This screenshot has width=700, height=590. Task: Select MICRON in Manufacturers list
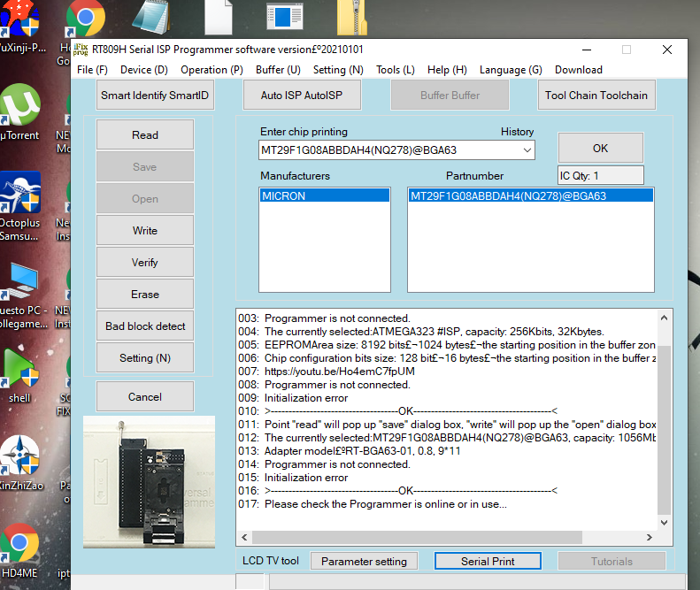click(x=325, y=195)
